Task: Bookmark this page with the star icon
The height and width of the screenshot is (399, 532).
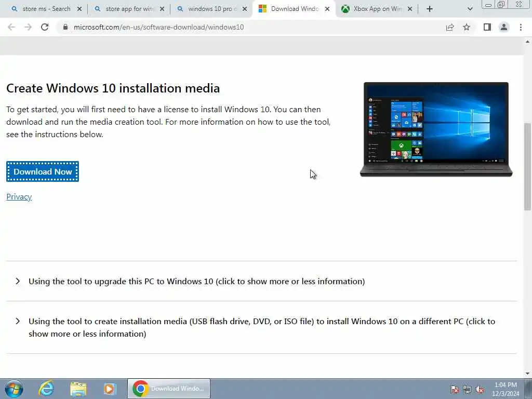Action: tap(467, 27)
